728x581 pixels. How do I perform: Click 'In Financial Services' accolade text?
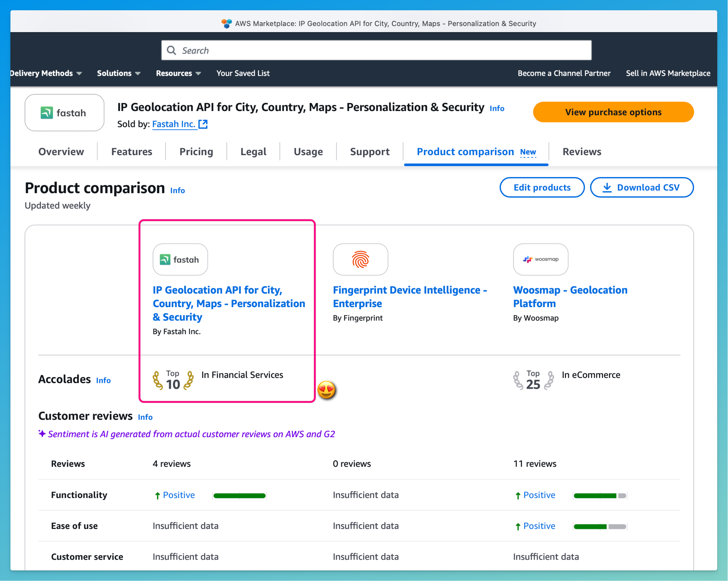[242, 375]
